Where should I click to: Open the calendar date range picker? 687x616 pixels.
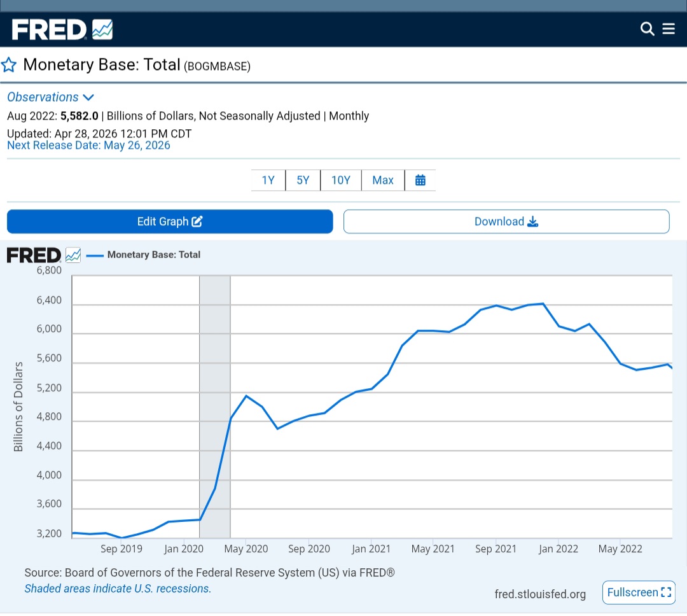[420, 180]
